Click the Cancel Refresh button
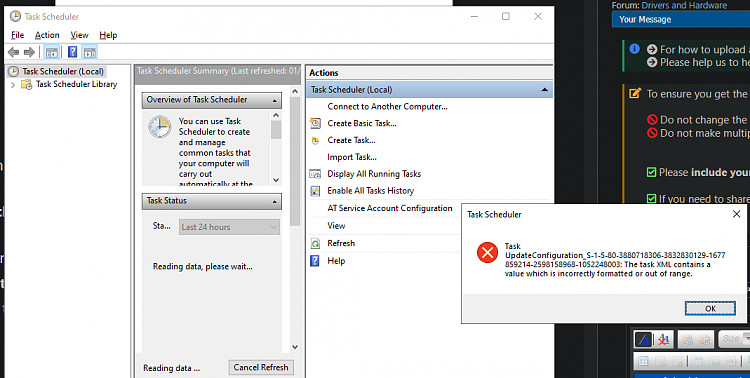The image size is (750, 378). pos(261,367)
